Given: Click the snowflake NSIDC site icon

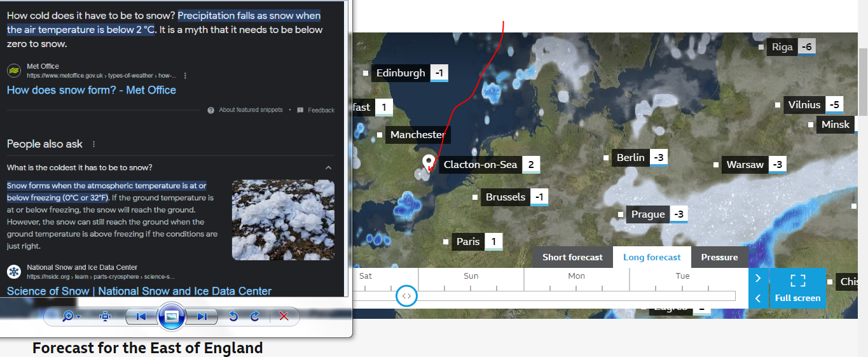Looking at the screenshot, I should point(13,272).
